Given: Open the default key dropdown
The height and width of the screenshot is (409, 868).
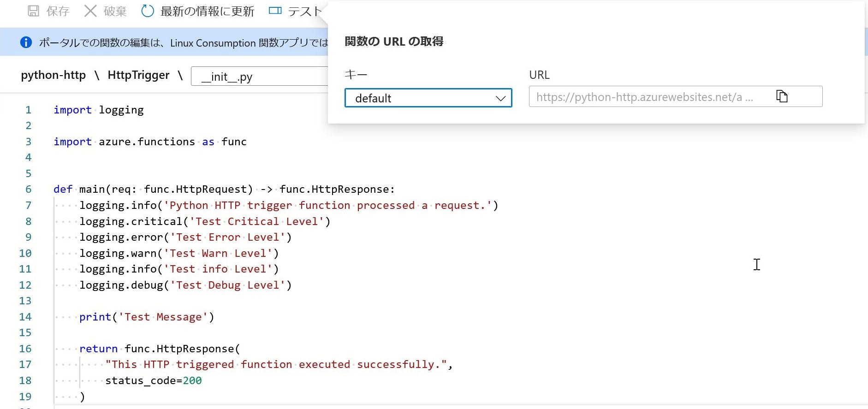Looking at the screenshot, I should (x=428, y=98).
